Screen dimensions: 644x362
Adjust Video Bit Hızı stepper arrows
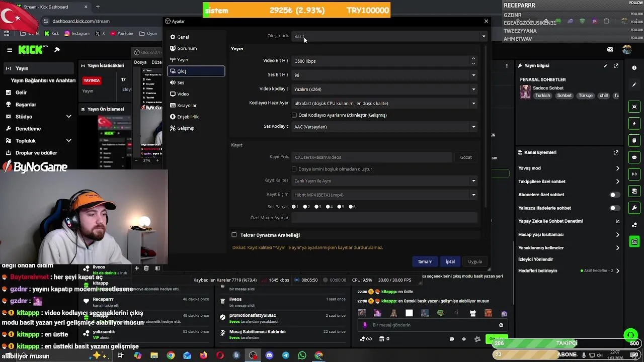(x=473, y=61)
